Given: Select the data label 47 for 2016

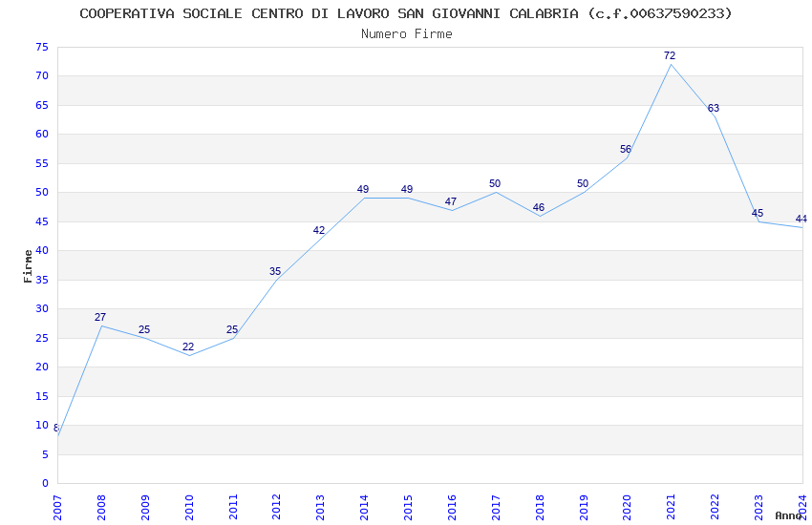Looking at the screenshot, I should (451, 201).
